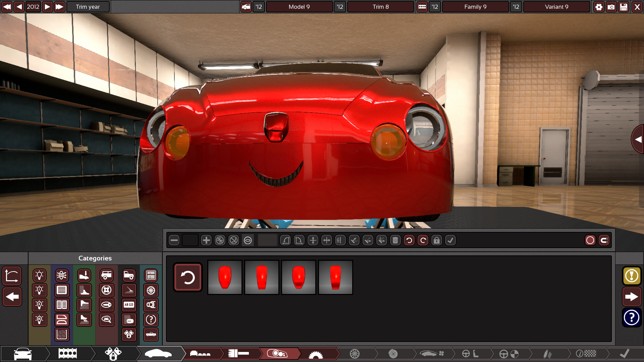Choose the van body molding category

(x=107, y=276)
